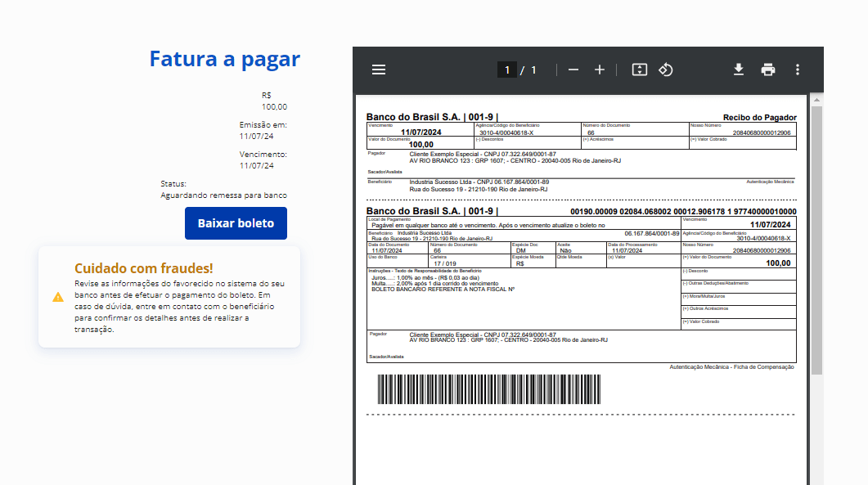Viewport: 868px width, 485px height.
Task: Click the boleto digitable line number
Action: point(682,212)
